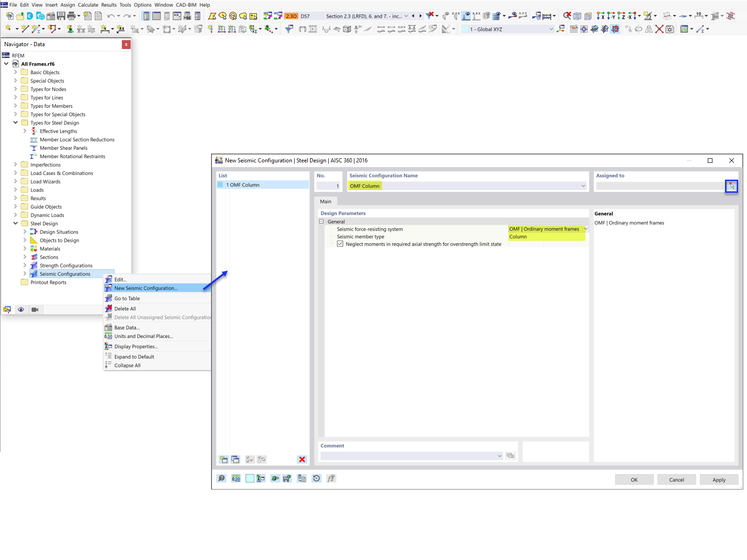Image resolution: width=747 pixels, height=560 pixels.
Task: Select Seismic Configurations in navigator tree
Action: tap(65, 274)
